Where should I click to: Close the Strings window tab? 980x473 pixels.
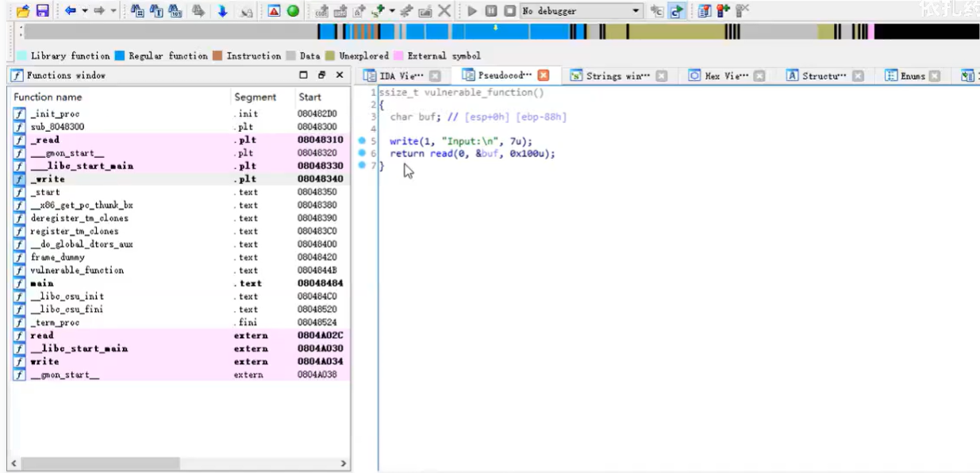[661, 76]
